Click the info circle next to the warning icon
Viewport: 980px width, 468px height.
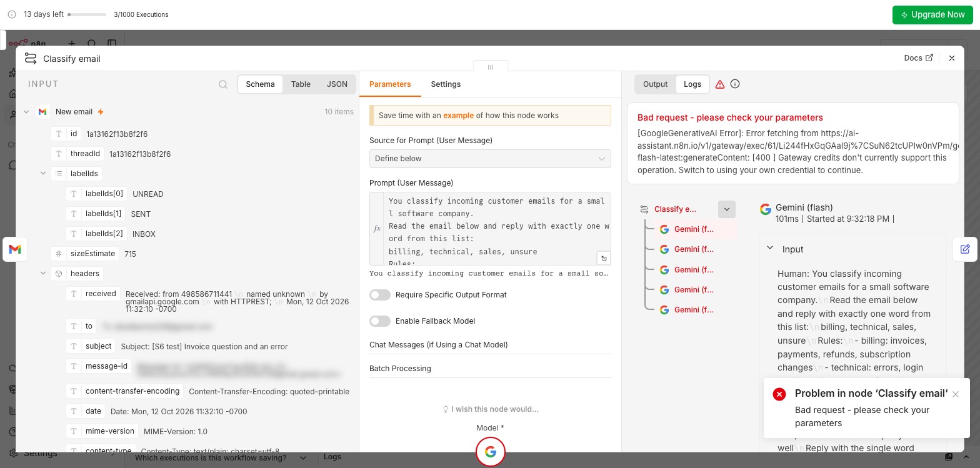click(x=735, y=84)
